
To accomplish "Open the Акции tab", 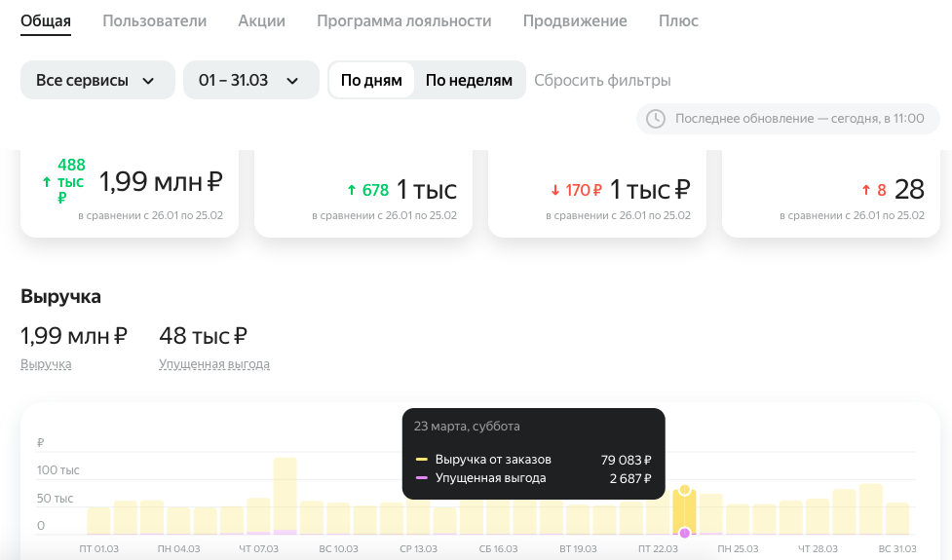I will point(261,20).
